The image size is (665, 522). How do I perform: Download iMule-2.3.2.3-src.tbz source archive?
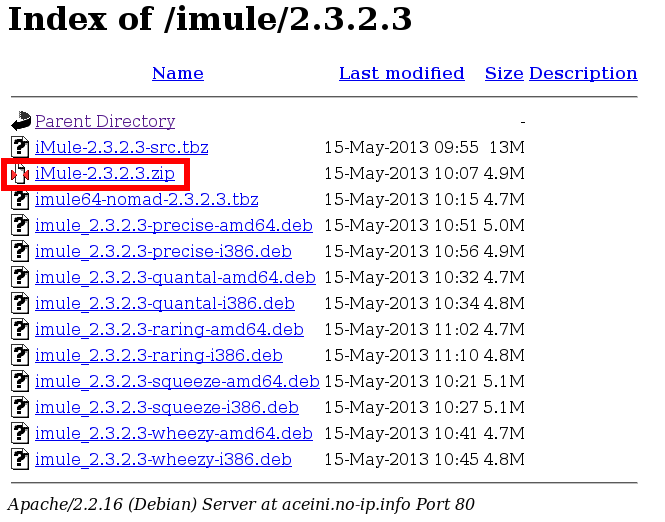[121, 148]
